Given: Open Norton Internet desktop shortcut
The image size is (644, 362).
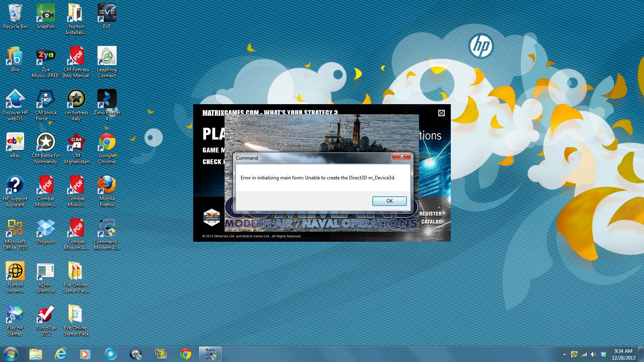Looking at the screenshot, I should tap(15, 278).
